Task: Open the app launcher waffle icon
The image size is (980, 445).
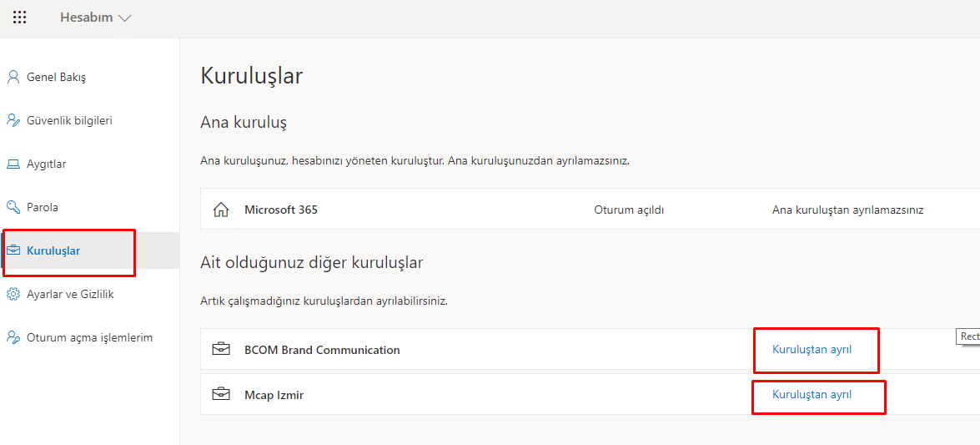Action: coord(20,18)
